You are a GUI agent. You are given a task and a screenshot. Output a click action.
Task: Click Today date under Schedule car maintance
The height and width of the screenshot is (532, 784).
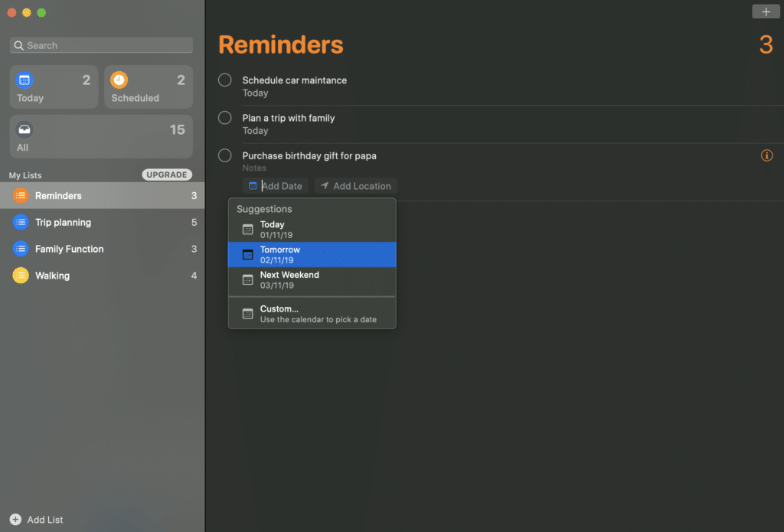coord(255,93)
